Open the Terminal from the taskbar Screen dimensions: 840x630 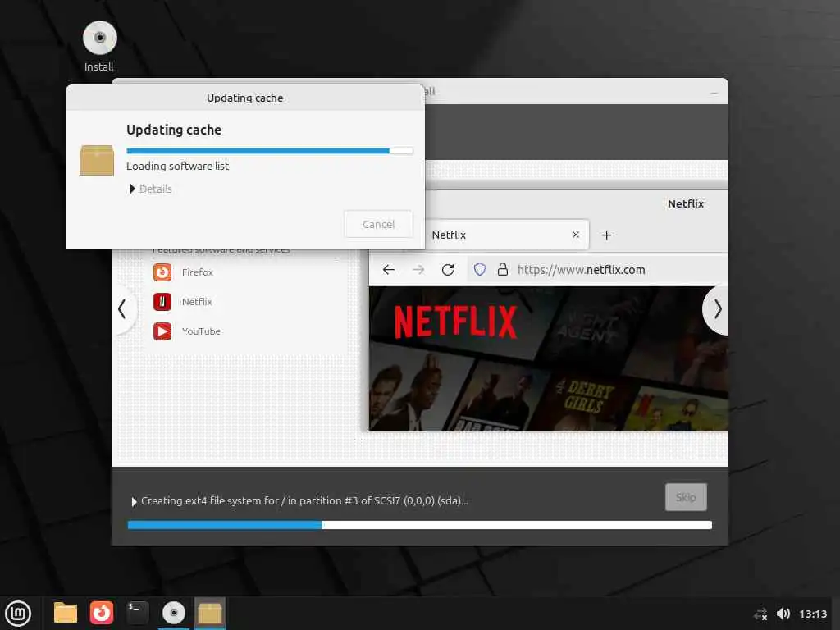point(138,613)
